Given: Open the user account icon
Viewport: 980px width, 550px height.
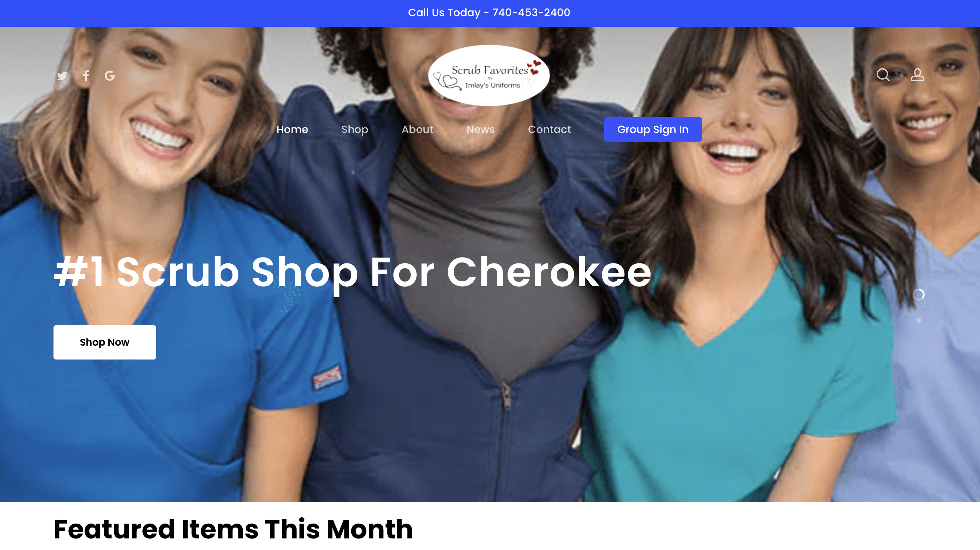Looking at the screenshot, I should point(917,75).
